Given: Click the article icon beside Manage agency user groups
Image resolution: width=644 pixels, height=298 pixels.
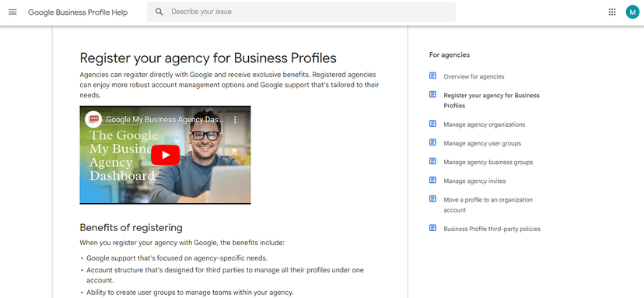Looking at the screenshot, I should 432,142.
